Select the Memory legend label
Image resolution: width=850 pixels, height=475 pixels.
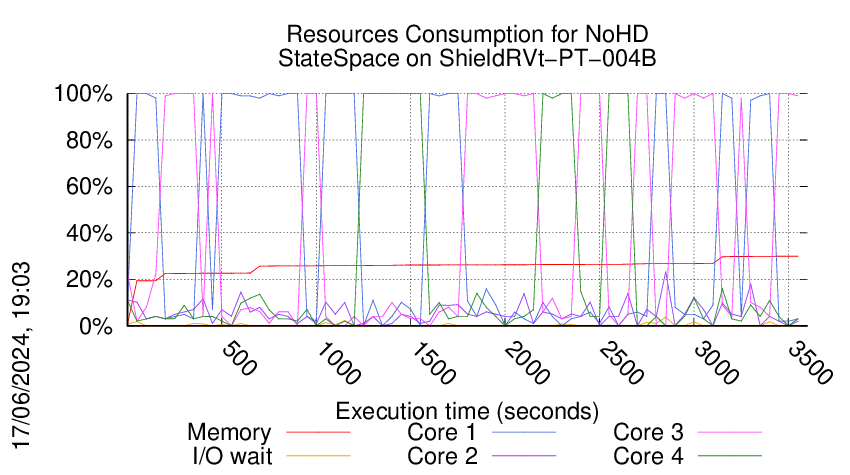click(x=229, y=433)
